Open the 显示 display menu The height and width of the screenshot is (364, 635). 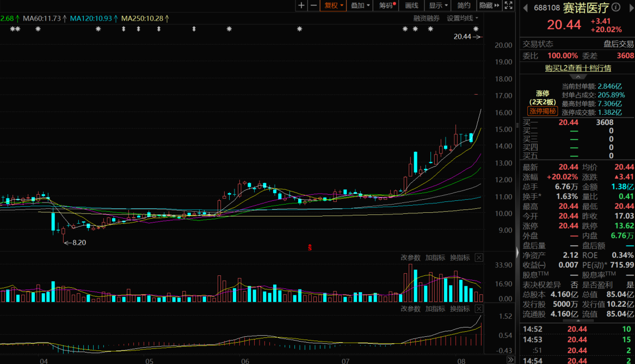click(x=439, y=5)
